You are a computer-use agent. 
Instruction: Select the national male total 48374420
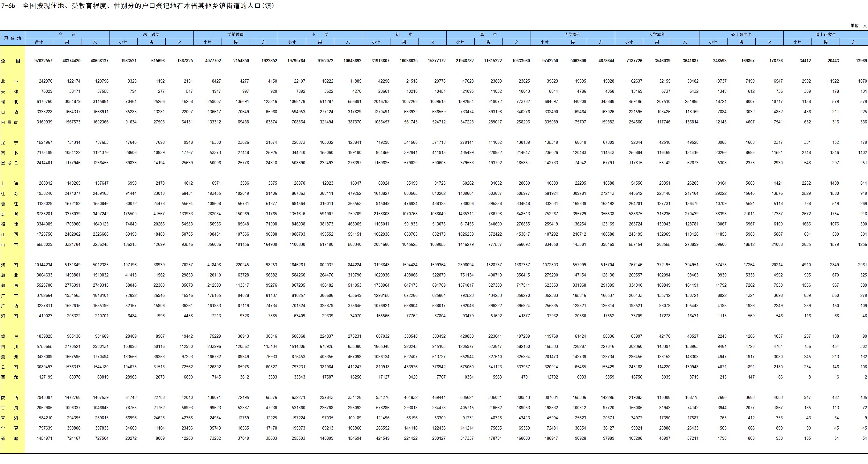[x=72, y=61]
